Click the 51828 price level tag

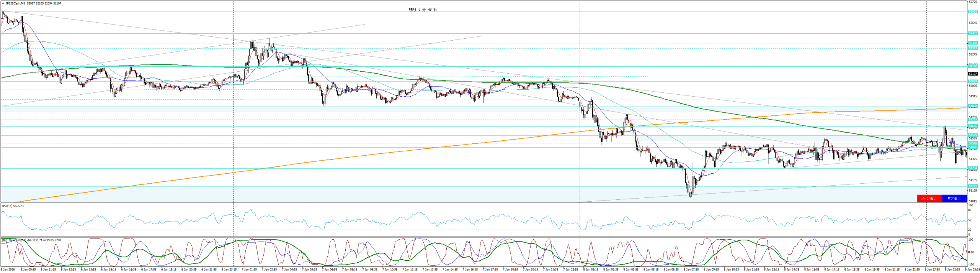973,106
